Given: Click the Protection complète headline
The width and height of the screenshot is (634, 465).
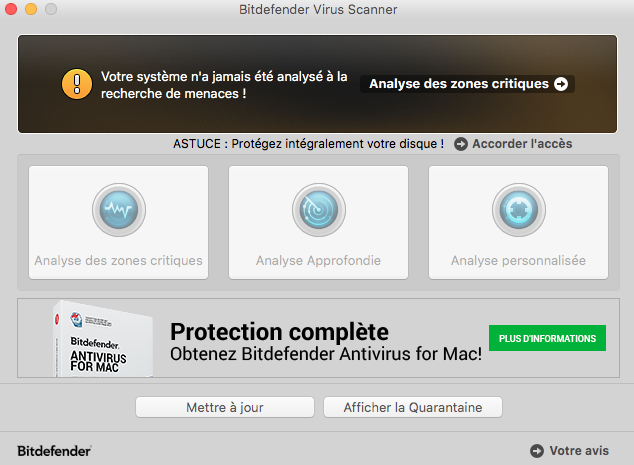Looking at the screenshot, I should point(279,332).
